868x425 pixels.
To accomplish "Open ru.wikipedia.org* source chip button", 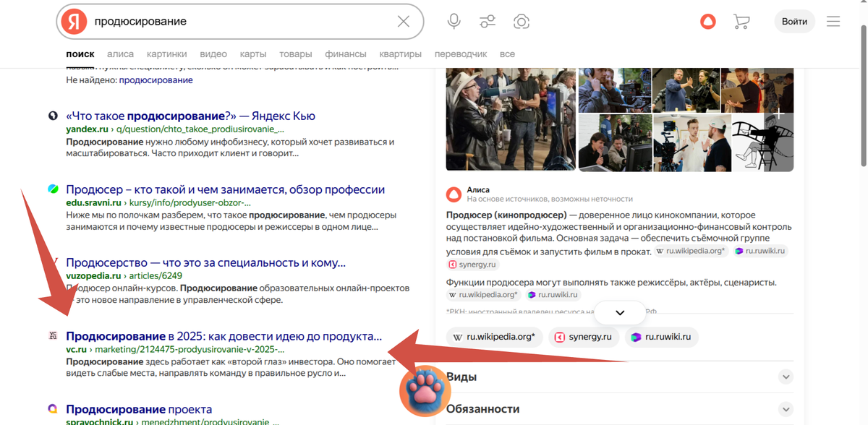I will point(495,337).
